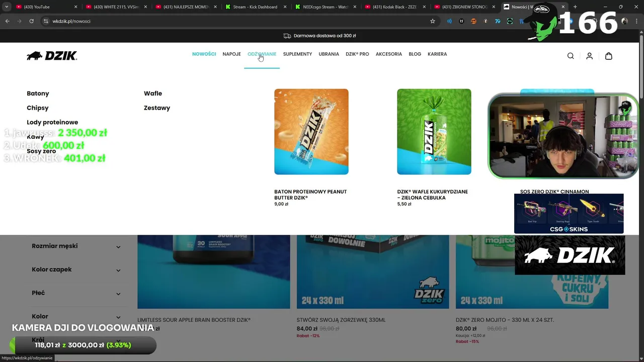644x362 pixels.
Task: Close the ZBIGNIEW STONOGA tab
Action: coord(495,7)
